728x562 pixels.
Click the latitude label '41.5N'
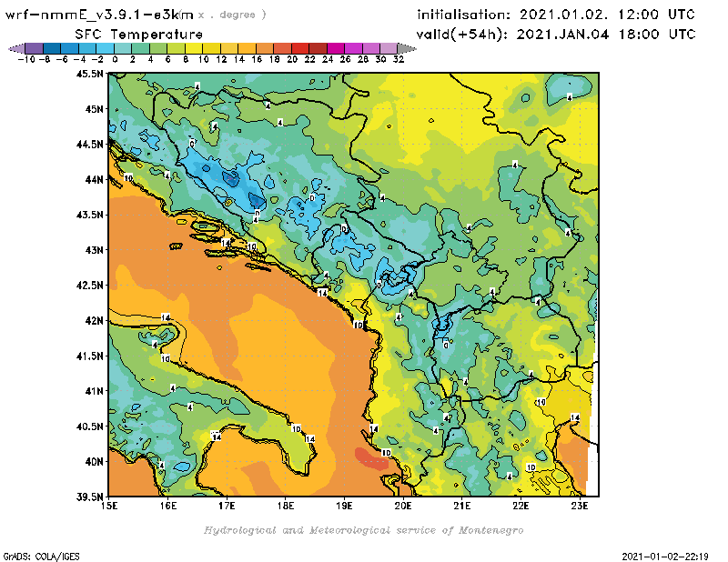point(89,356)
